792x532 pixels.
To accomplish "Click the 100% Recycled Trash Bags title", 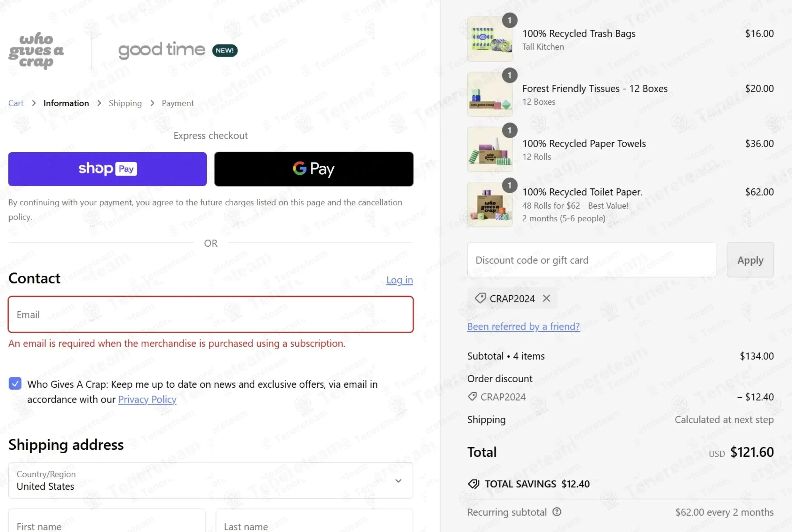I will click(579, 34).
